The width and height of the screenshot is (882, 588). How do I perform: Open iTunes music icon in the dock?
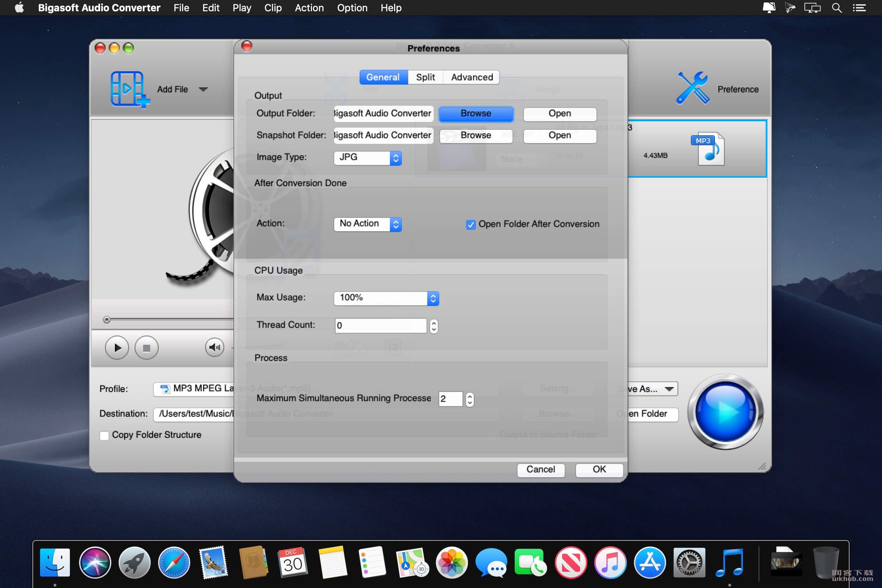[610, 562]
